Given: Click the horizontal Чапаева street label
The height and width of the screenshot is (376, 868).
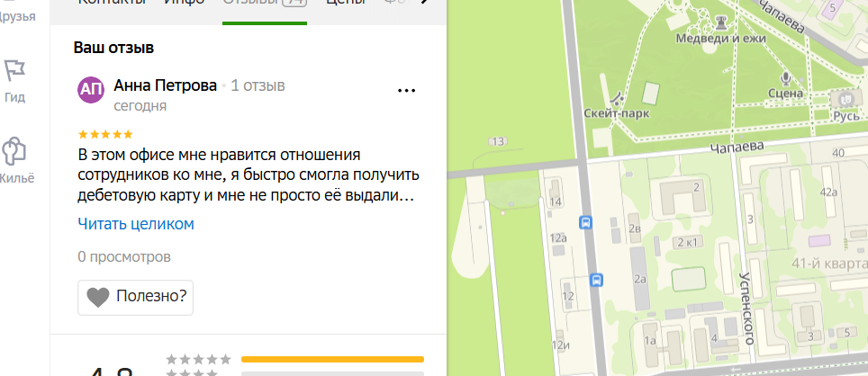Looking at the screenshot, I should pos(737,148).
